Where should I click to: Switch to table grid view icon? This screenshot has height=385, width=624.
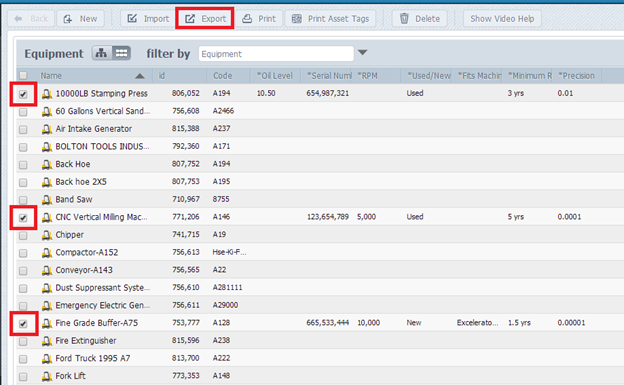coord(121,53)
